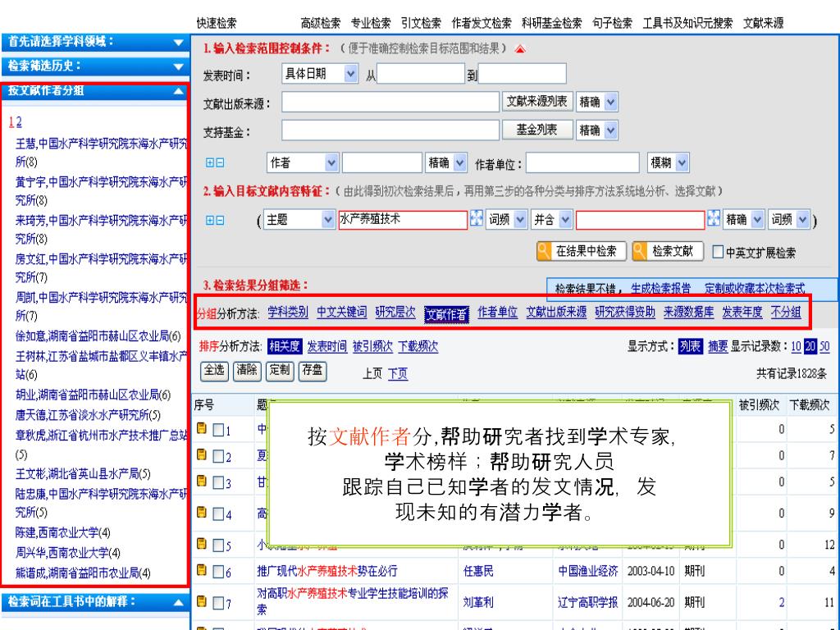Group results by 学科类别
The width and height of the screenshot is (840, 630).
288,313
